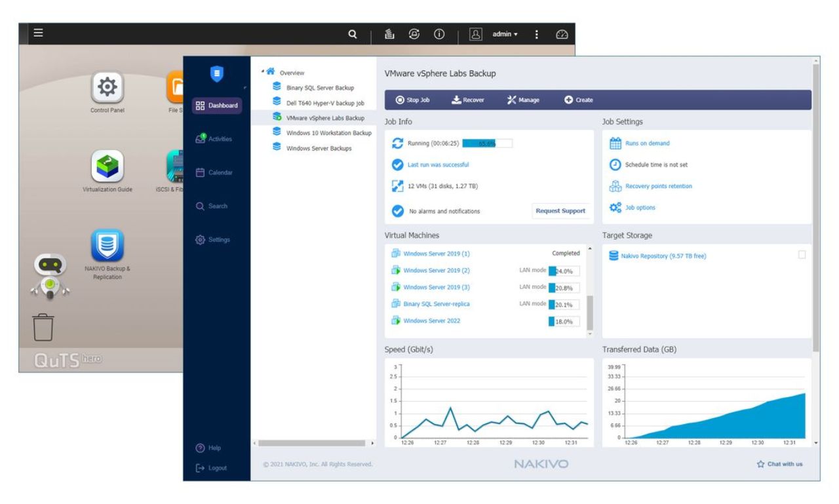
Task: Open Calendar in NAKIVO sidebar
Action: click(x=214, y=172)
